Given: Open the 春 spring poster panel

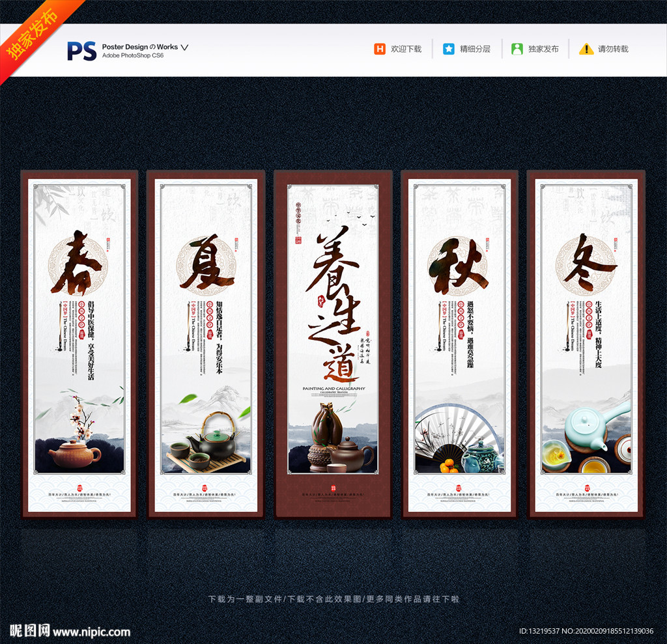Looking at the screenshot, I should tap(79, 345).
